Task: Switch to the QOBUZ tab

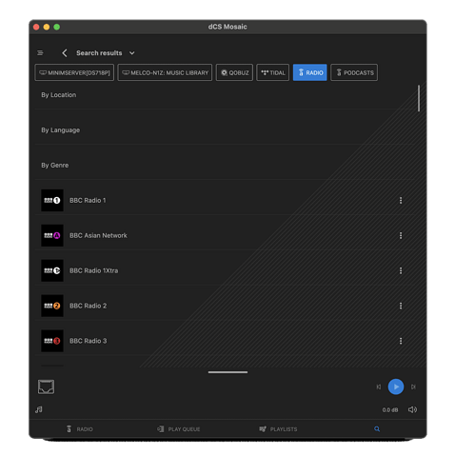Action: 234,72
